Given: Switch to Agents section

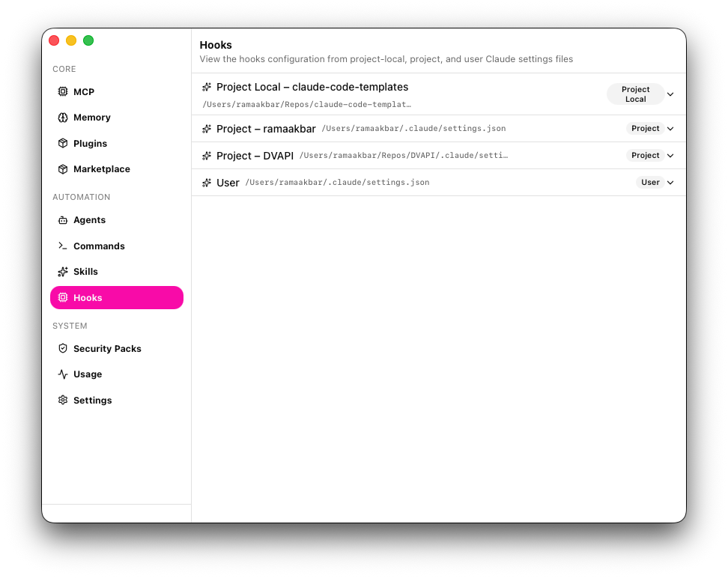Looking at the screenshot, I should click(117, 220).
